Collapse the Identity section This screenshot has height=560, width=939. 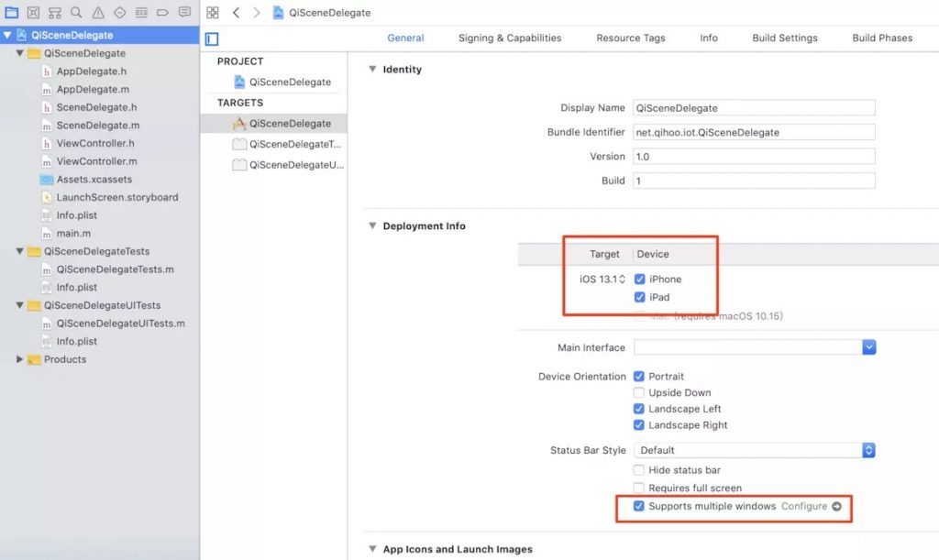click(x=372, y=70)
